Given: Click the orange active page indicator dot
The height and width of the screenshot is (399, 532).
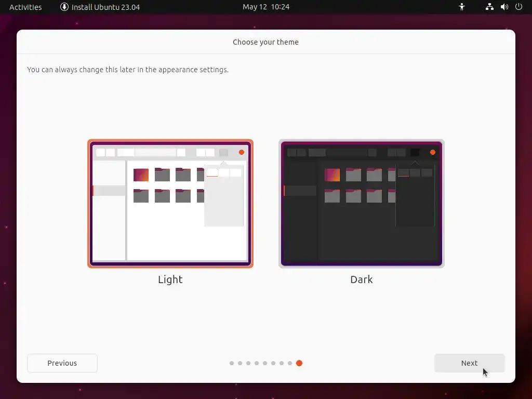Looking at the screenshot, I should click(299, 363).
